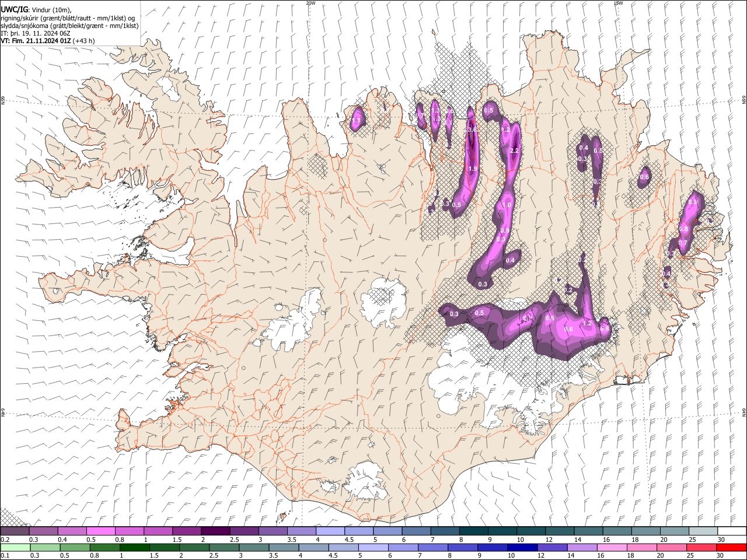Select the 'VT: Fim. 21.11.2024 01Z (+43 h)' line
The image size is (747, 560).
click(x=48, y=41)
